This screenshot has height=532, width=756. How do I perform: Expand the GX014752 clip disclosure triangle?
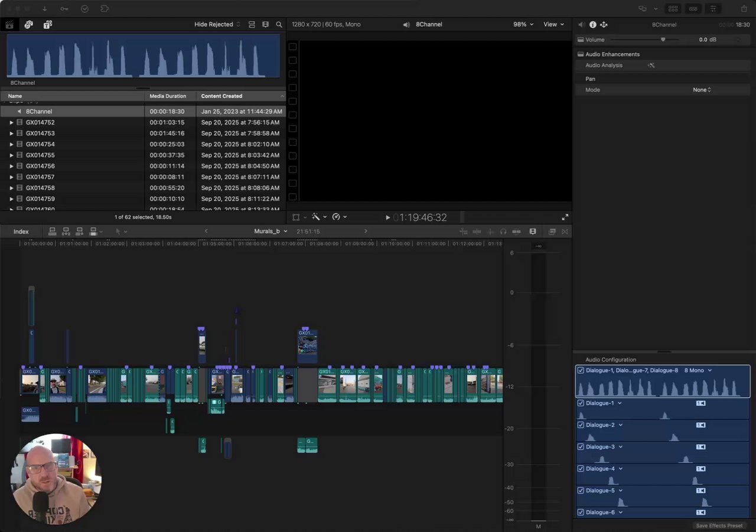click(x=11, y=123)
